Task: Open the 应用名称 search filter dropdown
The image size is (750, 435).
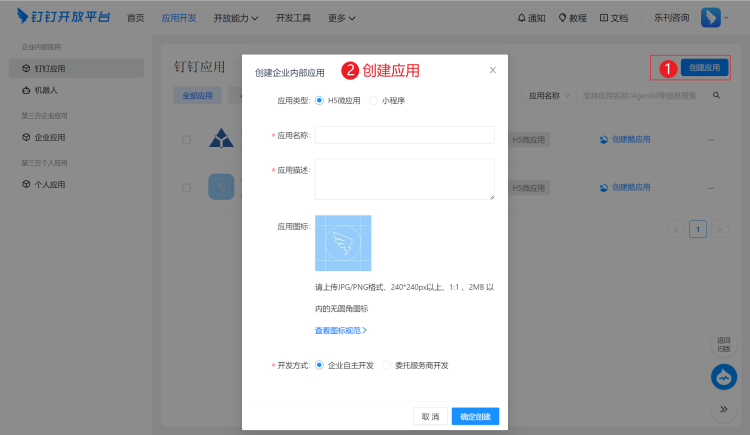Action: point(551,96)
